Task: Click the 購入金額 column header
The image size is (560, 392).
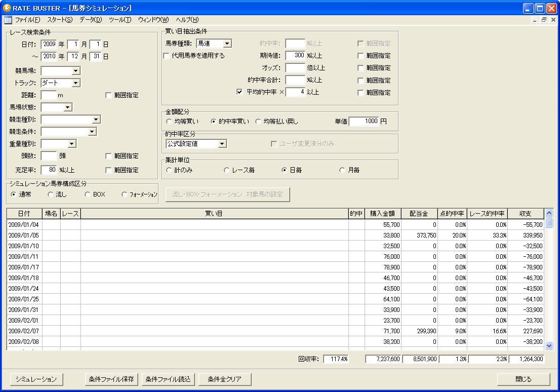Action: click(x=382, y=214)
